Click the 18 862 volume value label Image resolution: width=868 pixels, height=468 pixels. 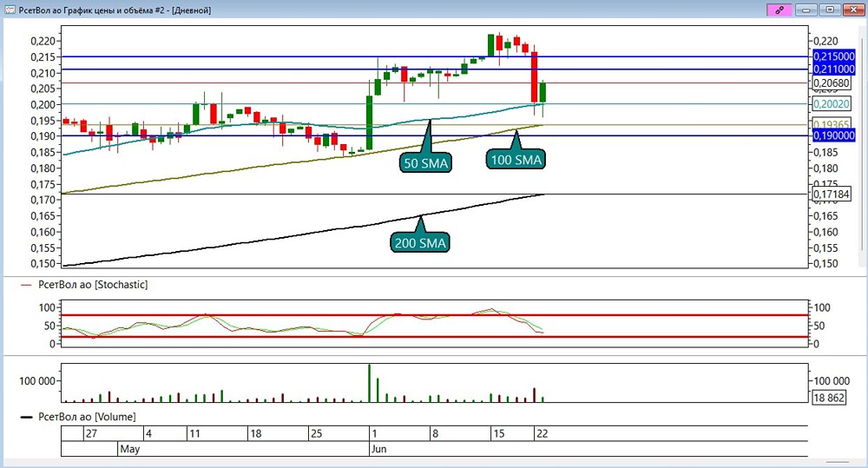tap(829, 397)
